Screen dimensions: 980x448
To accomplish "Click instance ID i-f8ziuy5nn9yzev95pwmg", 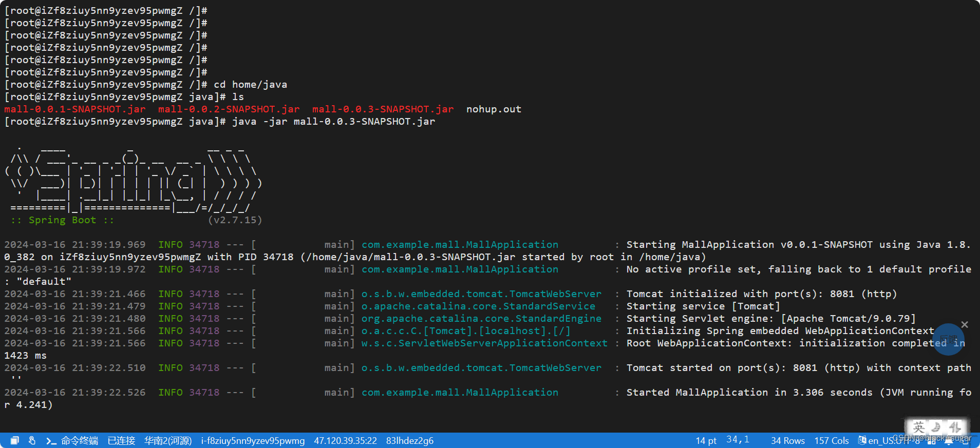I will 253,441.
